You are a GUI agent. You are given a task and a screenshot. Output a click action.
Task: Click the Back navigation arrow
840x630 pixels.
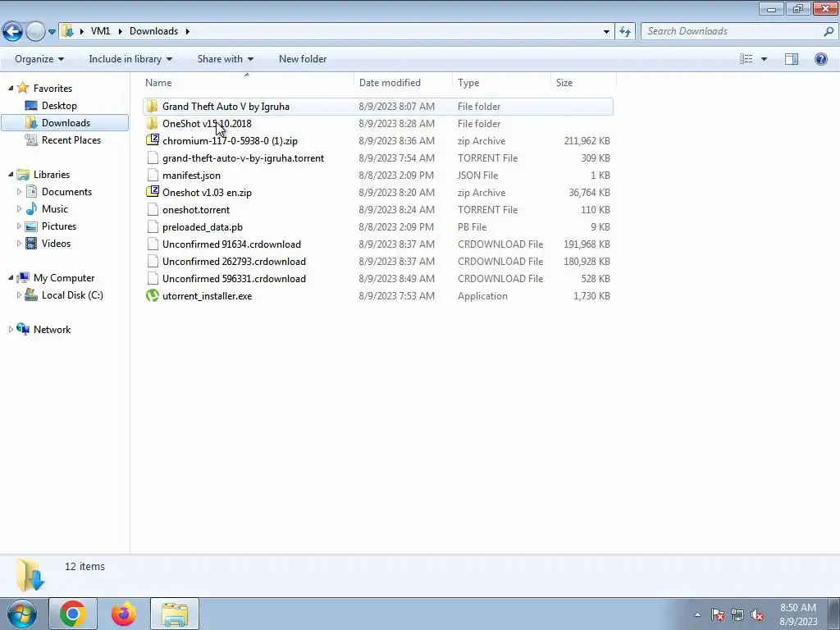pos(13,32)
